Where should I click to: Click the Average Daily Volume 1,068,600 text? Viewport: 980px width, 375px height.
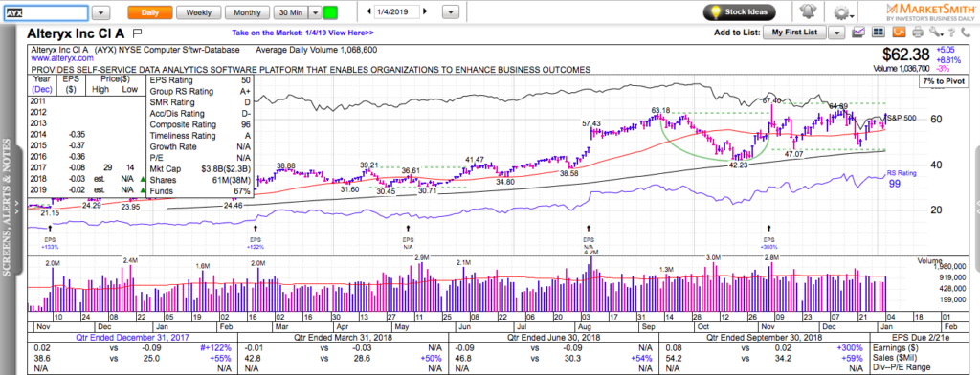point(317,50)
